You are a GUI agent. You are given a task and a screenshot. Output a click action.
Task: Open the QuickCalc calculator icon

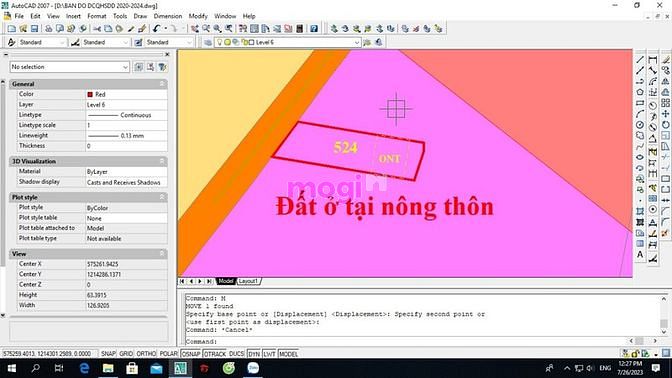tap(300, 29)
